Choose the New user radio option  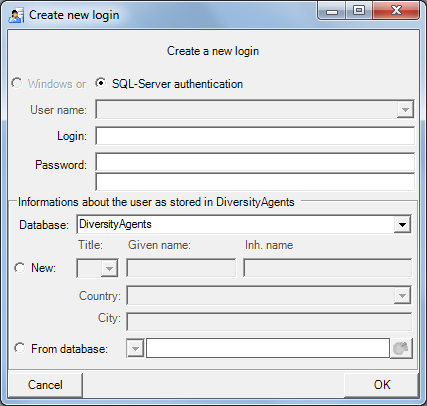click(x=20, y=268)
